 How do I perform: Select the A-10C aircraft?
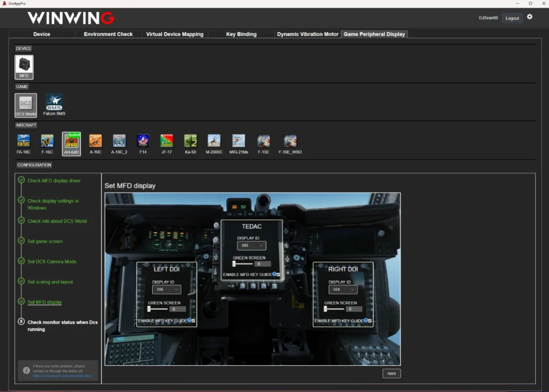pyautogui.click(x=95, y=144)
